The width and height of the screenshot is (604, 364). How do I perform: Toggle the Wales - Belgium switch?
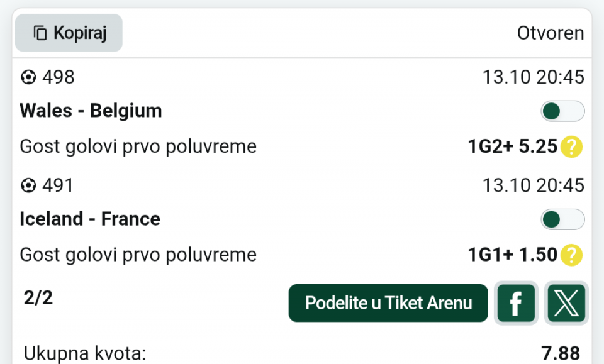click(x=562, y=111)
